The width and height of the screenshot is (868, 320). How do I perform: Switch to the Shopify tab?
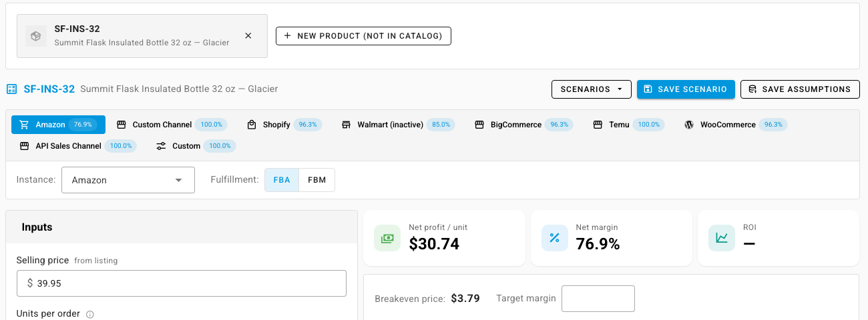(x=284, y=125)
